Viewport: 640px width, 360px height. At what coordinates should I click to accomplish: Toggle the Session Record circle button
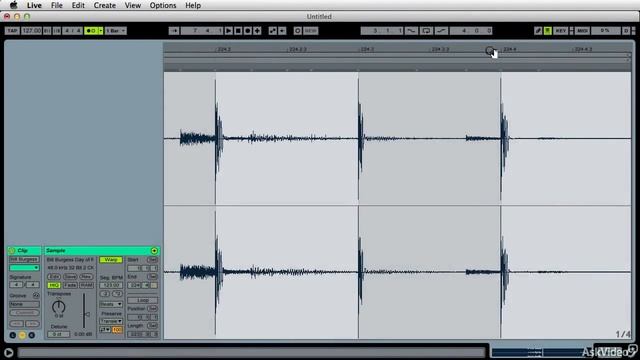[298, 31]
